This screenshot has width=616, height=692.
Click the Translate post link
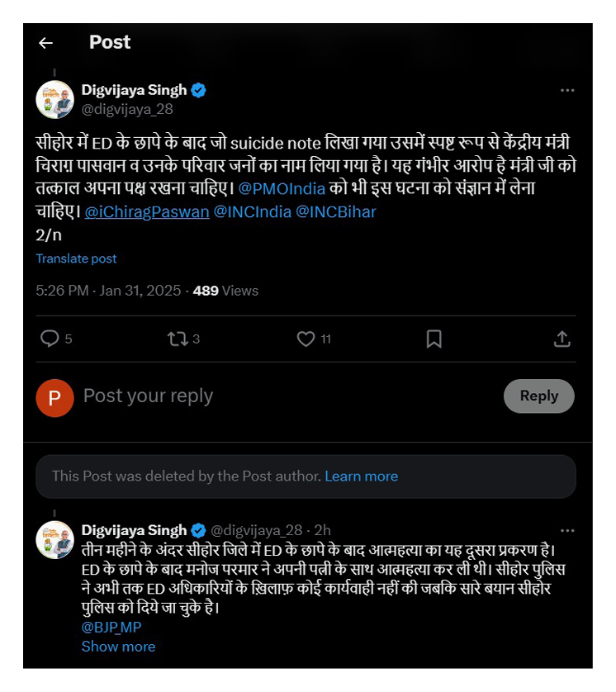76,258
